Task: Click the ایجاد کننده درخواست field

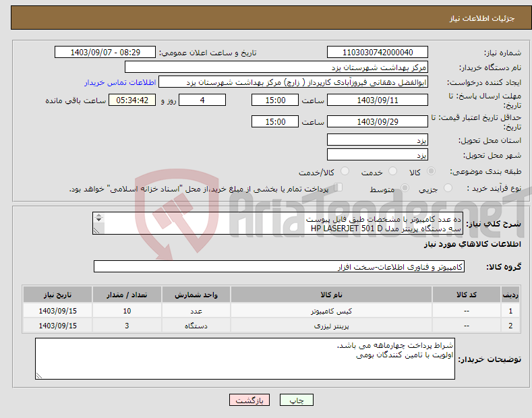Action: 293,82
